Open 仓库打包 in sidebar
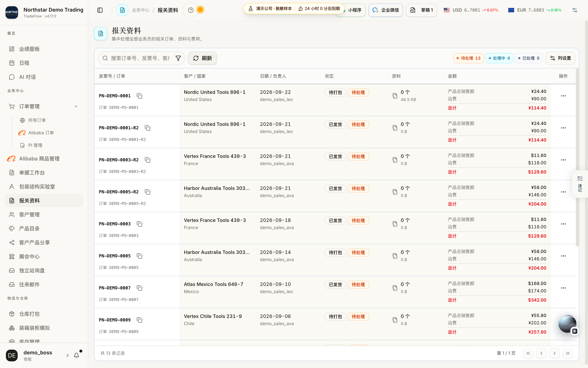This screenshot has height=368, width=588. [44, 314]
